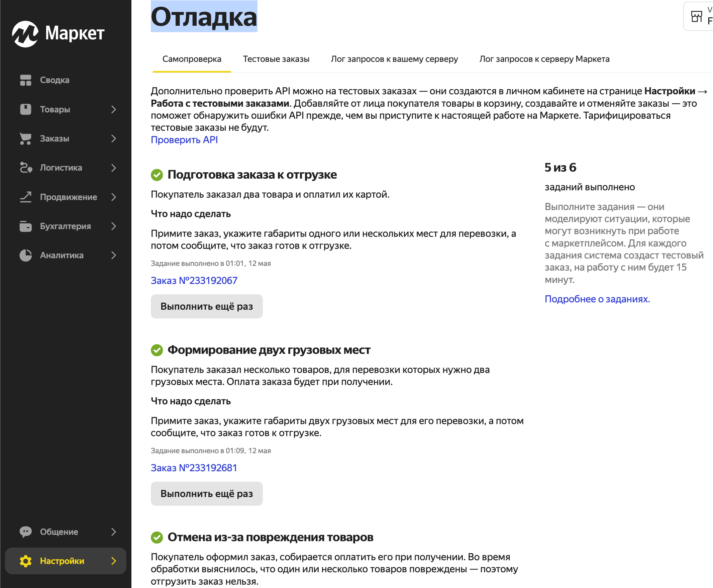
Task: Select the Маркет brand name text
Action: tap(75, 33)
